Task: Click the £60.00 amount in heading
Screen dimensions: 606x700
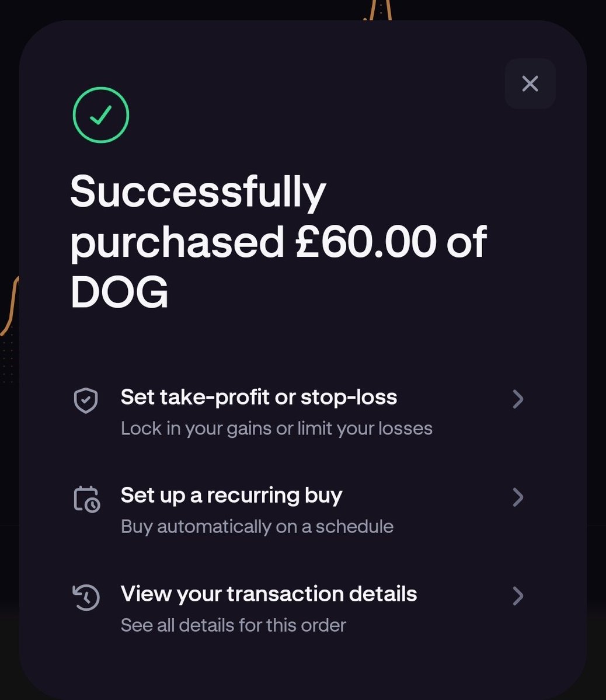Action: point(365,241)
